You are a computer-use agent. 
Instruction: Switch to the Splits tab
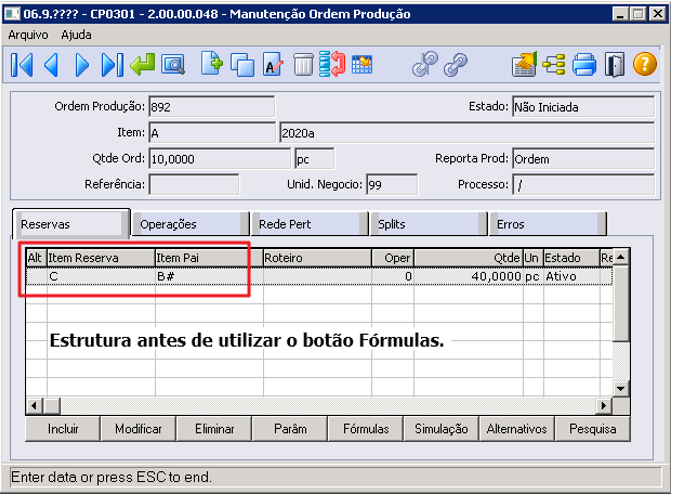[x=429, y=224]
